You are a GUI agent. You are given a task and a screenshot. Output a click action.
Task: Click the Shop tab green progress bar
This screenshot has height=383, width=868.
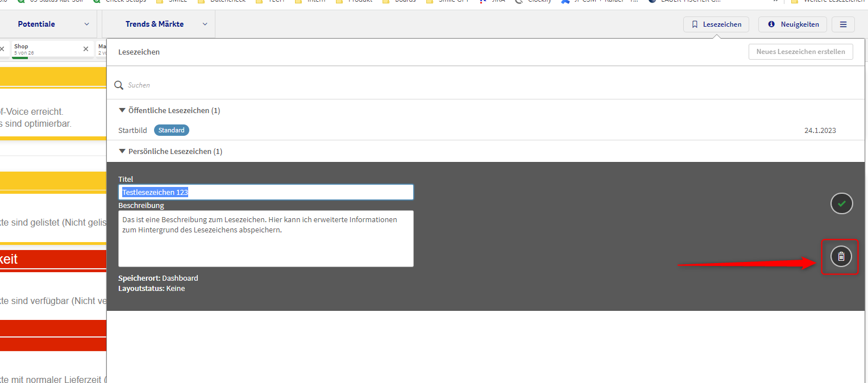[20, 57]
